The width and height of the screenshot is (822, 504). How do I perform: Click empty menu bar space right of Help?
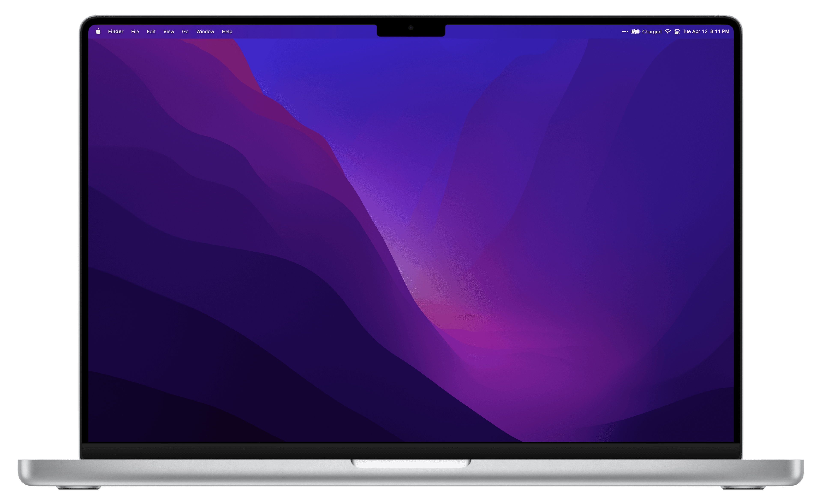pyautogui.click(x=300, y=31)
